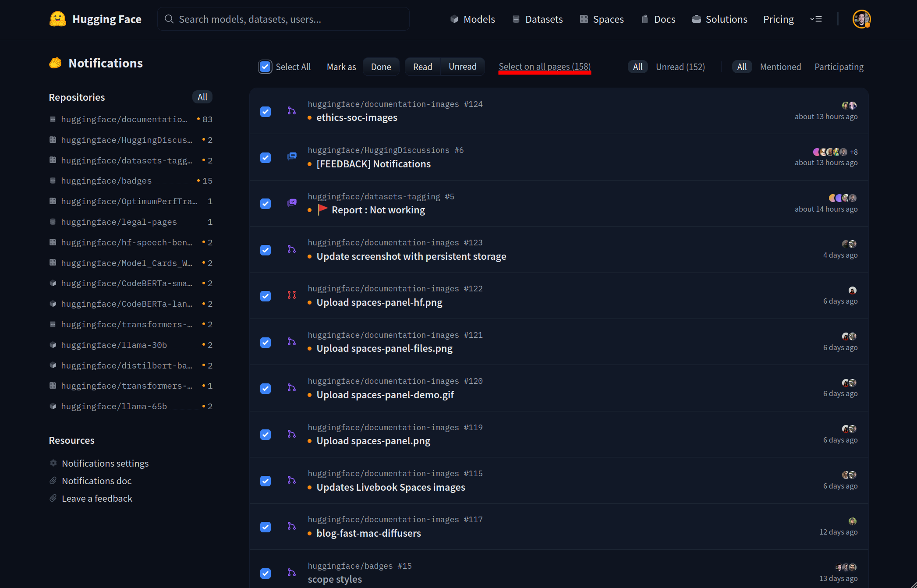This screenshot has height=588, width=917.
Task: Click the Spaces icon in top navigation
Action: pos(584,19)
